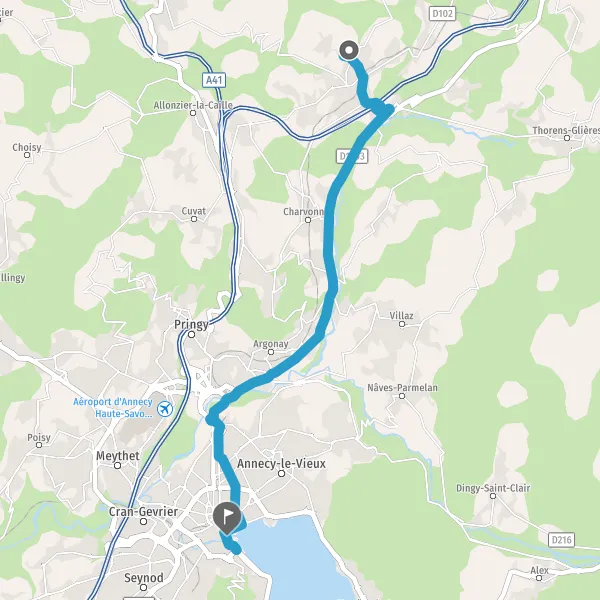Click the Nâves-Parmelan label
The width and height of the screenshot is (600, 600).
pyautogui.click(x=402, y=388)
